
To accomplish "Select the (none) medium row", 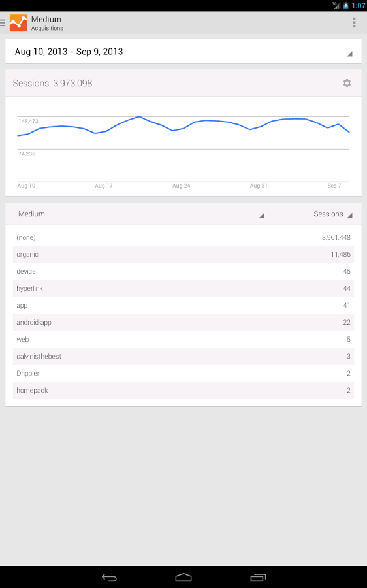I will [183, 237].
